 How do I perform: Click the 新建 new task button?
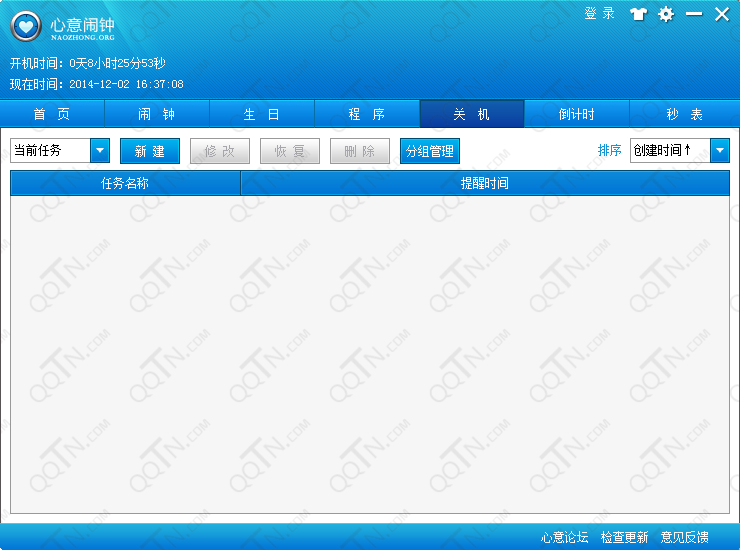click(150, 151)
